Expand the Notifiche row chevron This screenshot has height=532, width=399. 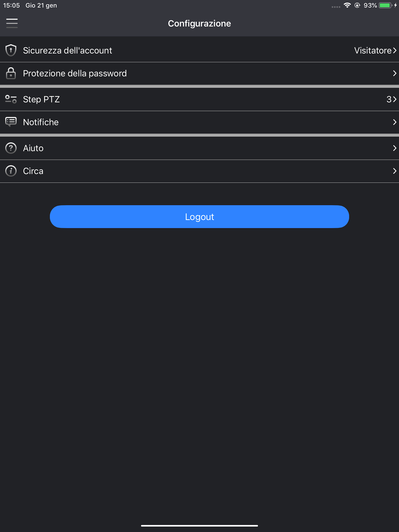pos(395,122)
